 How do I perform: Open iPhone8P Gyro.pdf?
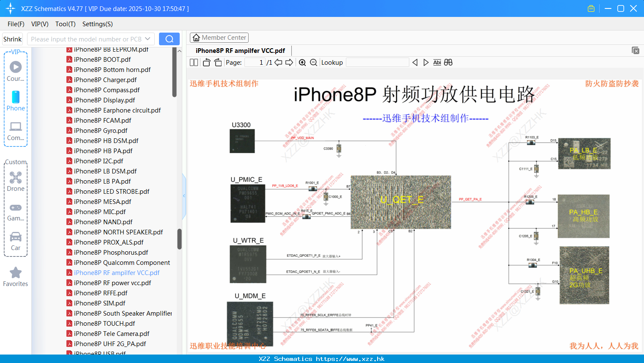point(101,131)
